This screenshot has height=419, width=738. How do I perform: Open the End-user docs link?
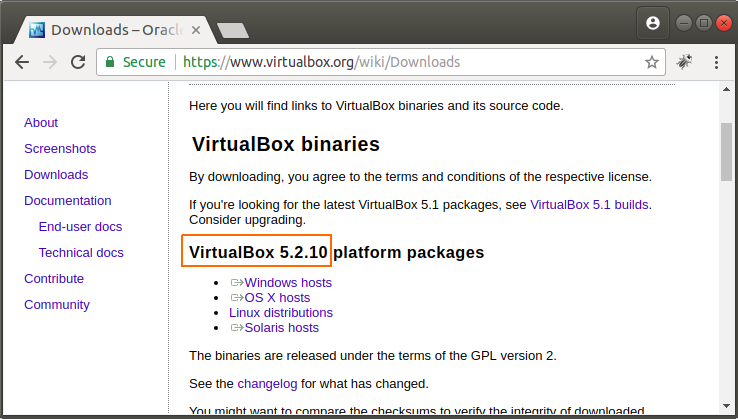coord(80,226)
